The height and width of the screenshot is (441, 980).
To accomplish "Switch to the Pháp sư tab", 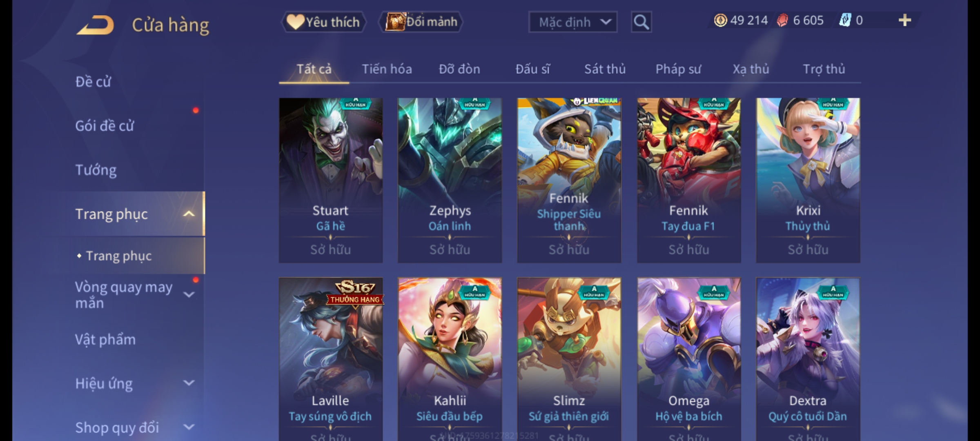I will [678, 69].
